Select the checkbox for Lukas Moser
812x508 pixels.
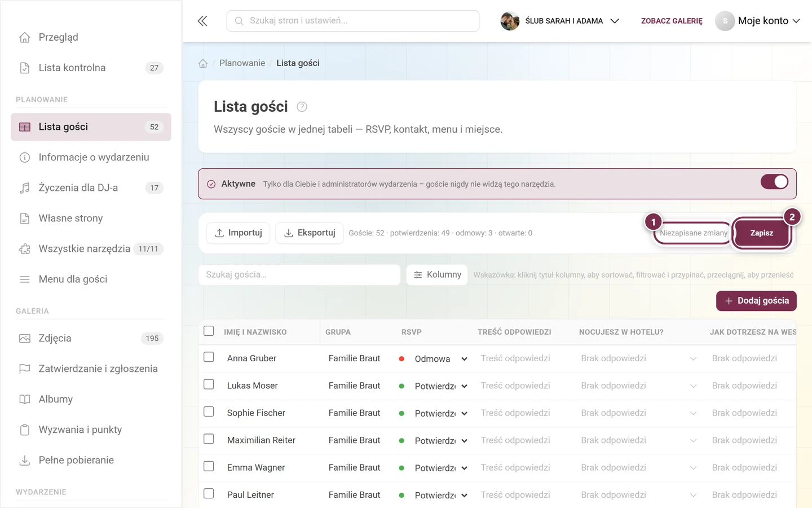tap(209, 384)
